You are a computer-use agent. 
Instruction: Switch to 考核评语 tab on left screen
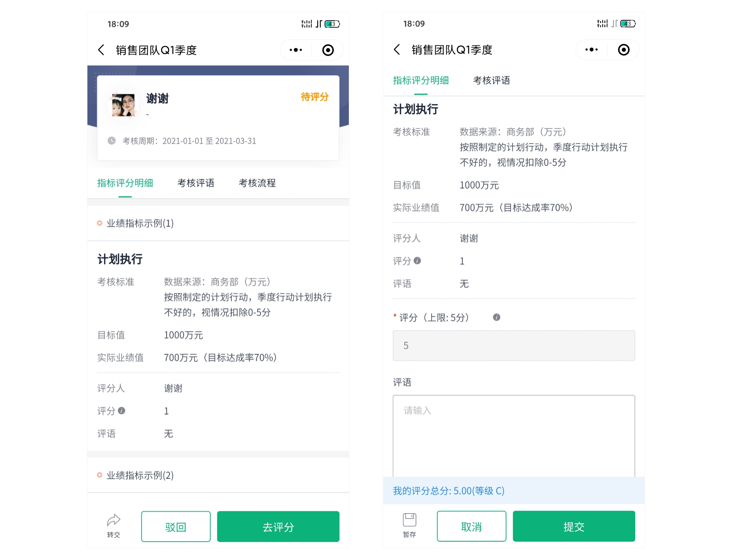click(x=195, y=183)
